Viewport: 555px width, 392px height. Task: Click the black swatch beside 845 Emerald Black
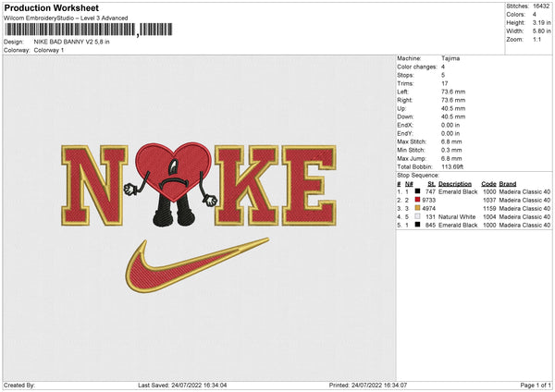point(418,225)
